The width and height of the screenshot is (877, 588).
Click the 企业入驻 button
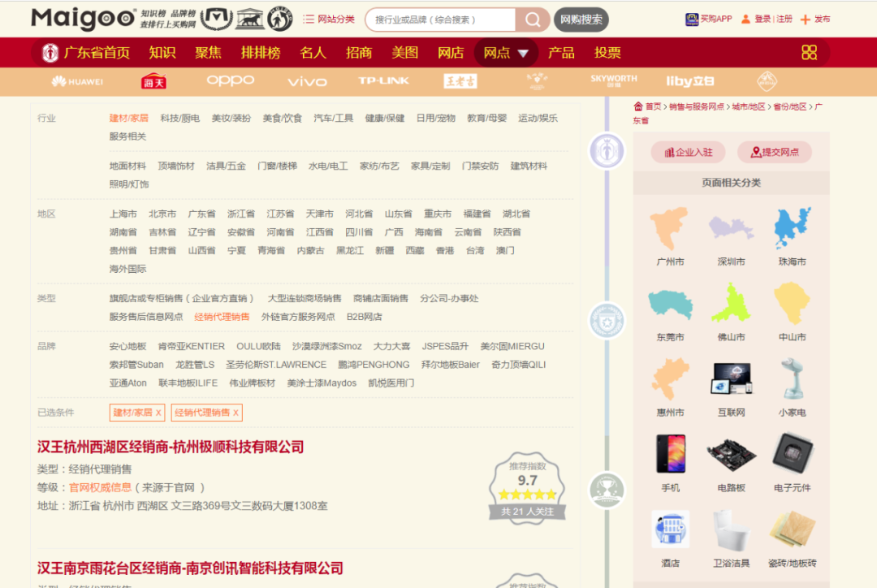click(688, 152)
